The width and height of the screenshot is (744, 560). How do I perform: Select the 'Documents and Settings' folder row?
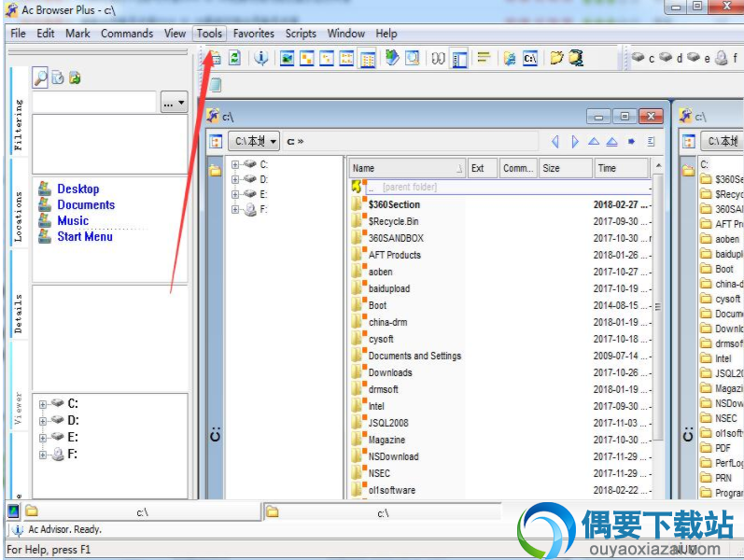point(501,356)
